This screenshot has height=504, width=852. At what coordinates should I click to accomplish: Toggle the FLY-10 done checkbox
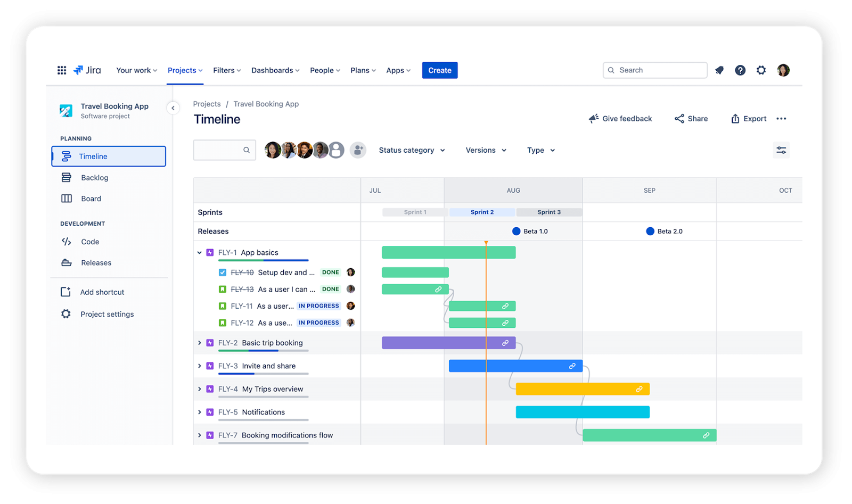coord(222,272)
